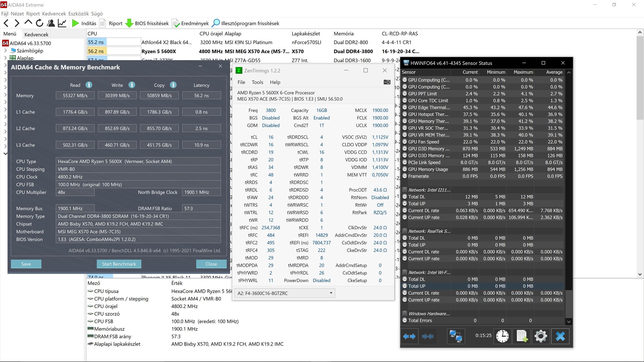The height and width of the screenshot is (362, 644).
Task: Switch to the Kedvencek tab
Action: [x=36, y=34]
